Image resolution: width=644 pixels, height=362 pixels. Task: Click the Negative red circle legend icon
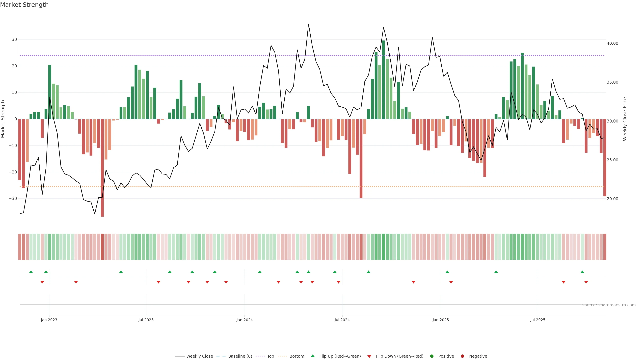point(462,356)
